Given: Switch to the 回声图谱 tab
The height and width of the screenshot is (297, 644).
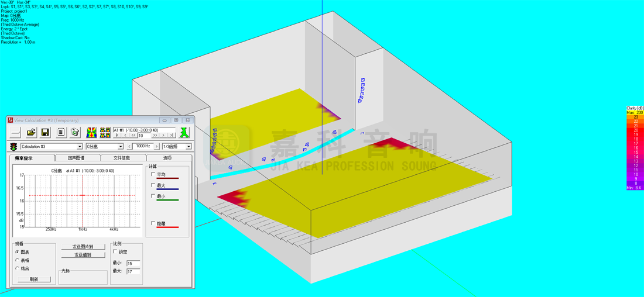Looking at the screenshot, I should 77,158.
